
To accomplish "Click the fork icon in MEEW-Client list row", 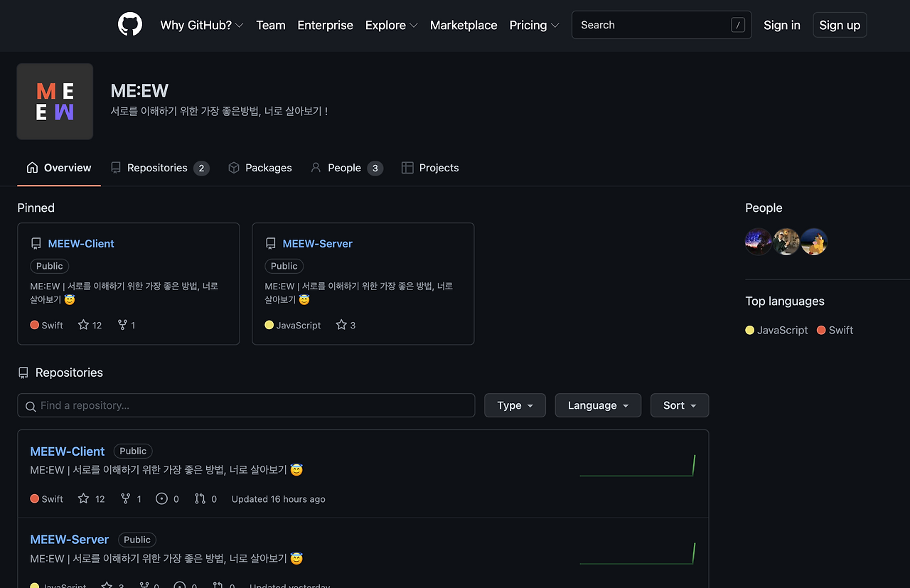I will (126, 498).
